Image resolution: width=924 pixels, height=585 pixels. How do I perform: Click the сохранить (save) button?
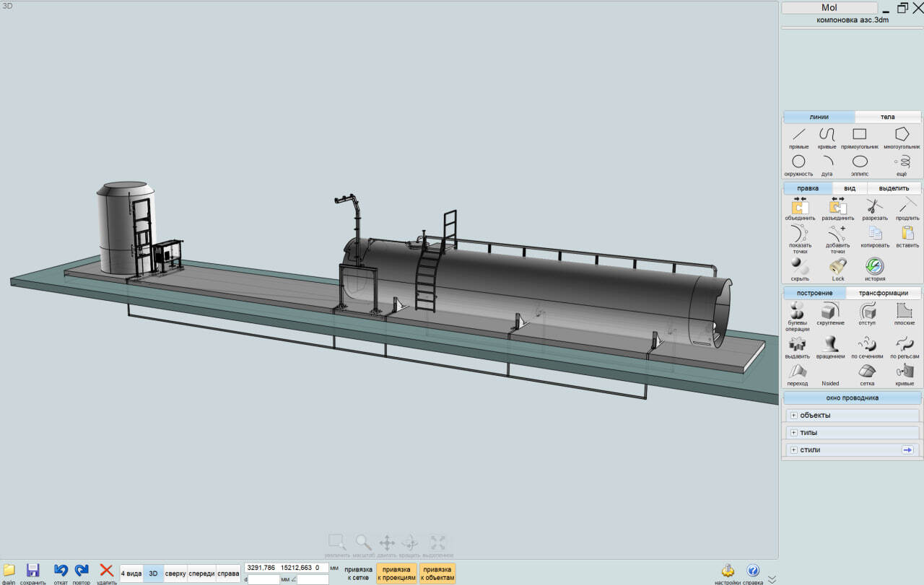click(32, 573)
